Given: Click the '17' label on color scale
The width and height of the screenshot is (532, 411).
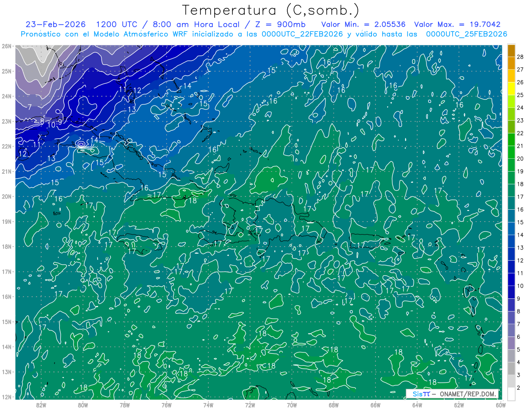Looking at the screenshot, I should 520,197.
